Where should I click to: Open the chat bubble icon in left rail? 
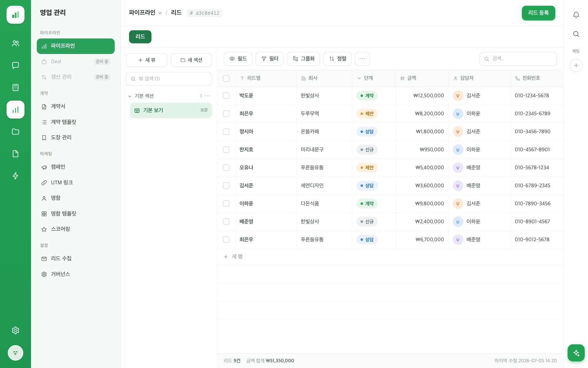[x=15, y=65]
